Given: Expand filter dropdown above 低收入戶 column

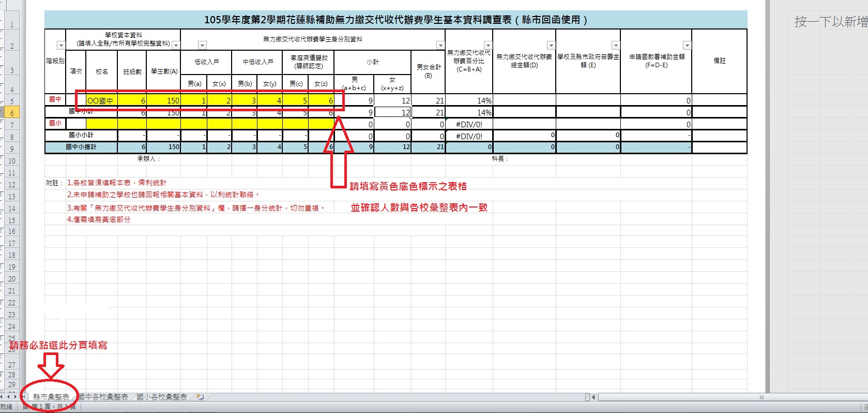Looking at the screenshot, I should 202,46.
